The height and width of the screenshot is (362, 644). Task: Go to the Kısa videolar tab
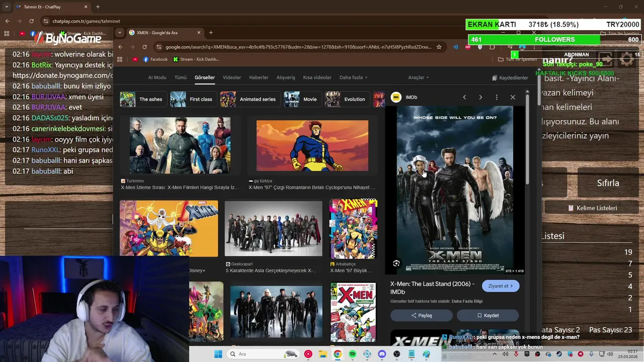pos(317,77)
